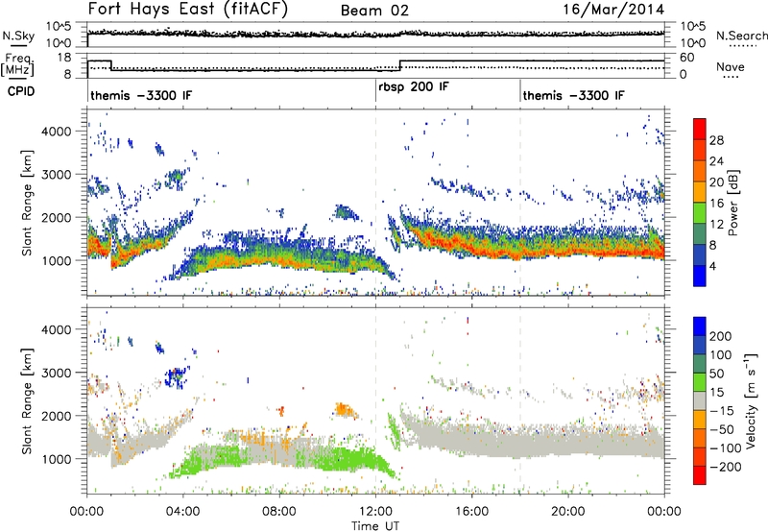Click the first 'themis -3300 IF' label at day start
768x532 pixels.
141,95
